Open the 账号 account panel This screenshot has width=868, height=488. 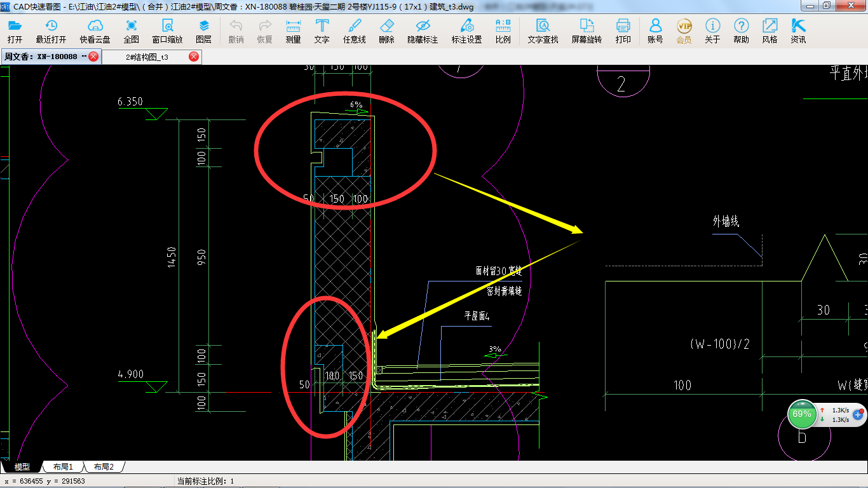pos(655,31)
